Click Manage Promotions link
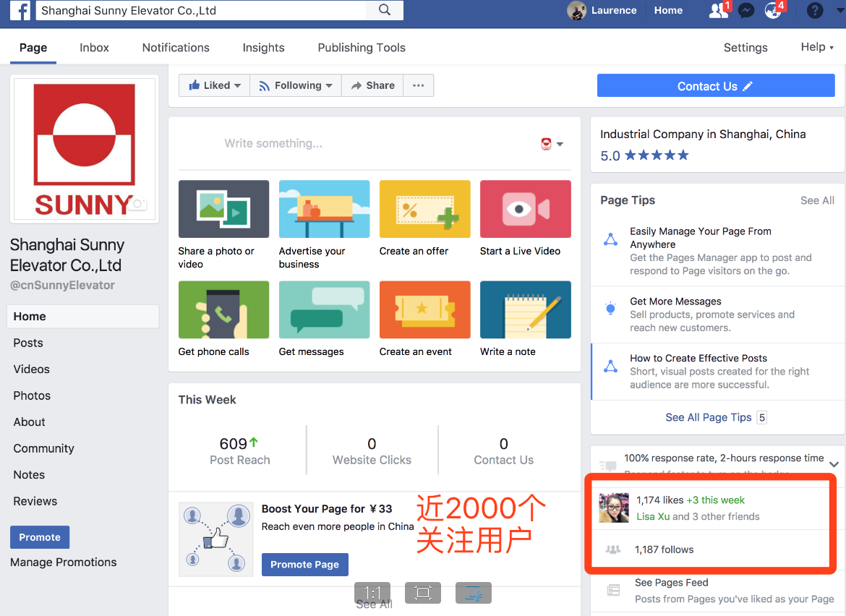 [63, 562]
